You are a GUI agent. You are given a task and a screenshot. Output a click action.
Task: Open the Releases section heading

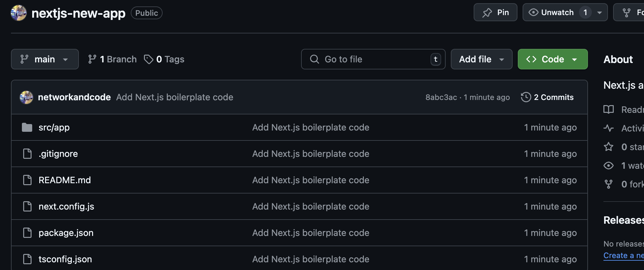click(624, 220)
